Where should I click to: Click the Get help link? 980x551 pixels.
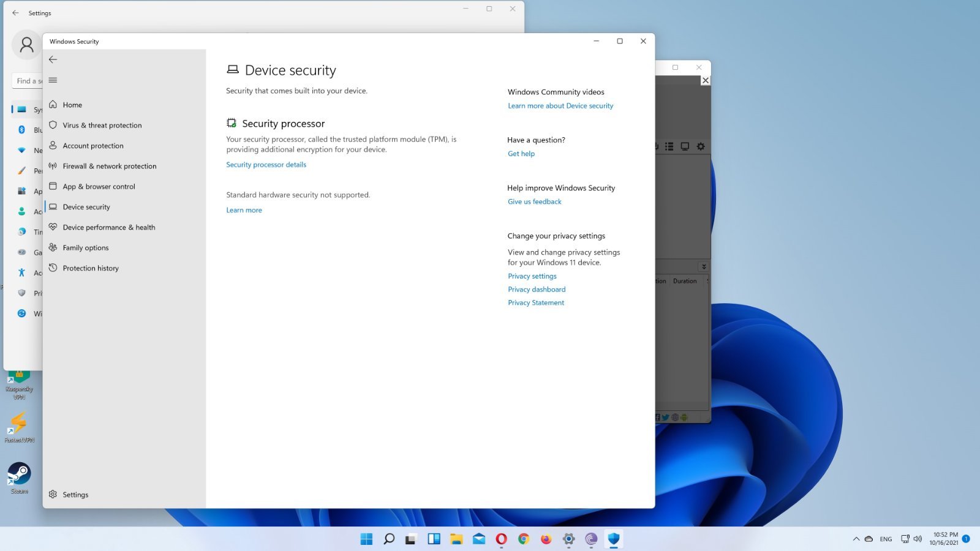(x=521, y=154)
